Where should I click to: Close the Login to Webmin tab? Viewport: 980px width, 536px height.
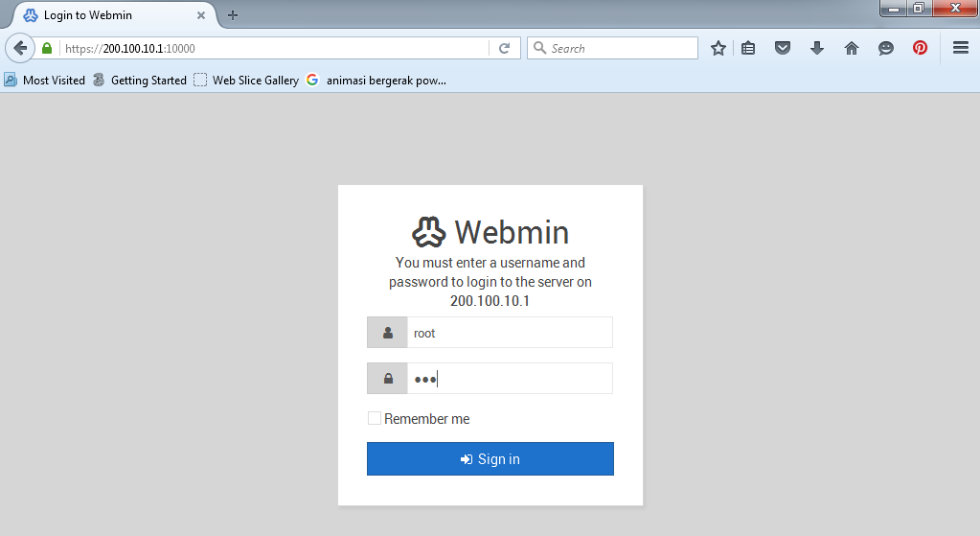point(201,15)
